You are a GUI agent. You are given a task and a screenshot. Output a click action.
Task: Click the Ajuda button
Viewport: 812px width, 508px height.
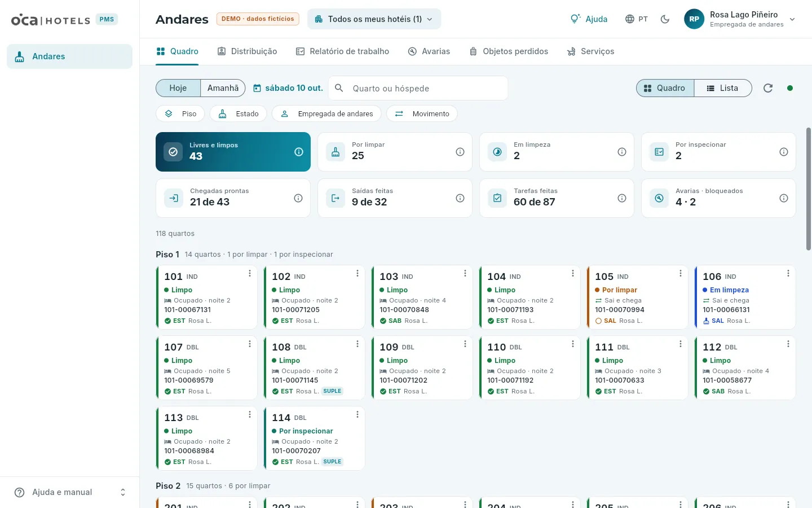click(589, 19)
